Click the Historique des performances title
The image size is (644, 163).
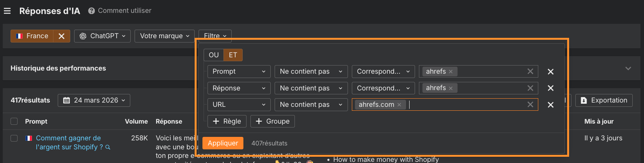58,68
